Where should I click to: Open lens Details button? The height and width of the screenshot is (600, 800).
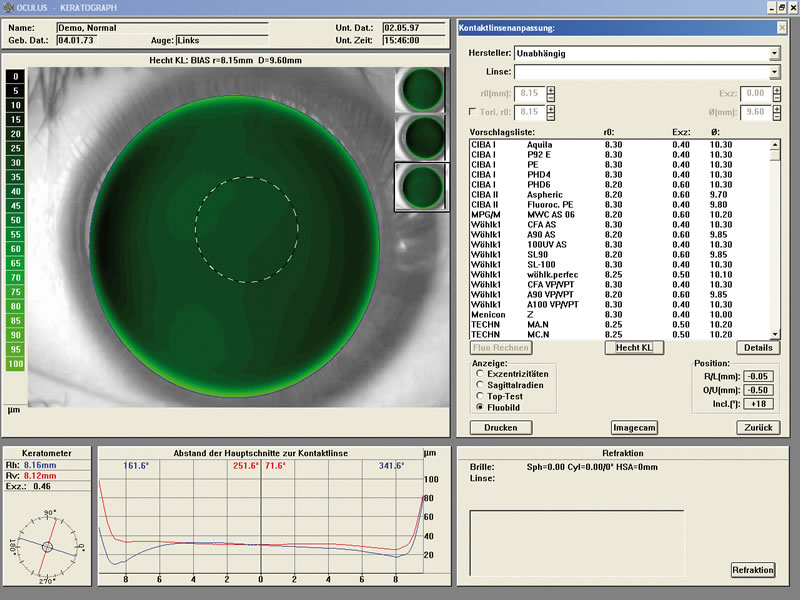[758, 348]
